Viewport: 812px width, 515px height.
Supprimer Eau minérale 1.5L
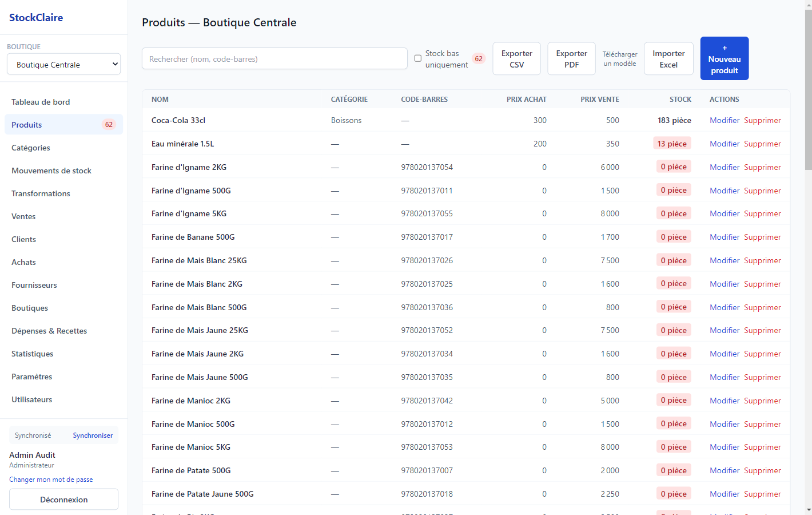click(762, 144)
